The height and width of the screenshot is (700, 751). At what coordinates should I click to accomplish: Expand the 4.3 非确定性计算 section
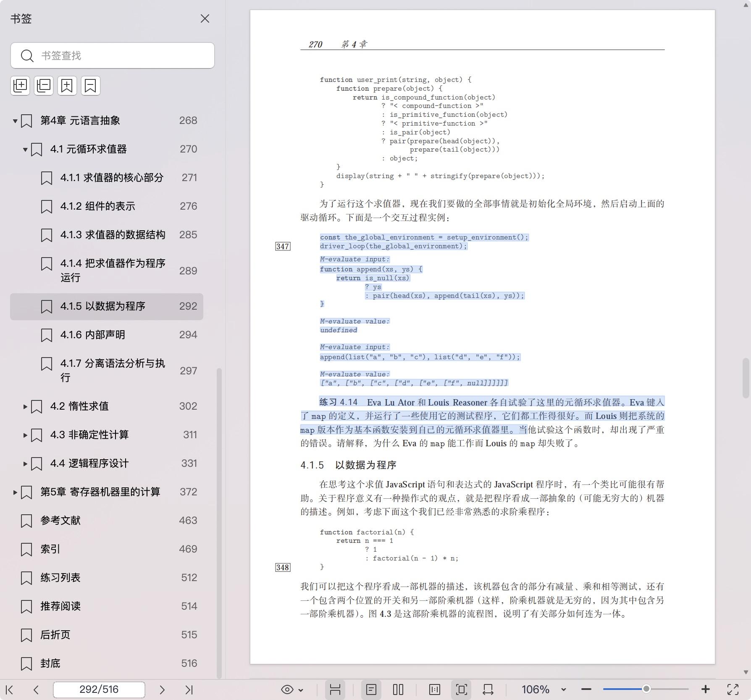25,435
